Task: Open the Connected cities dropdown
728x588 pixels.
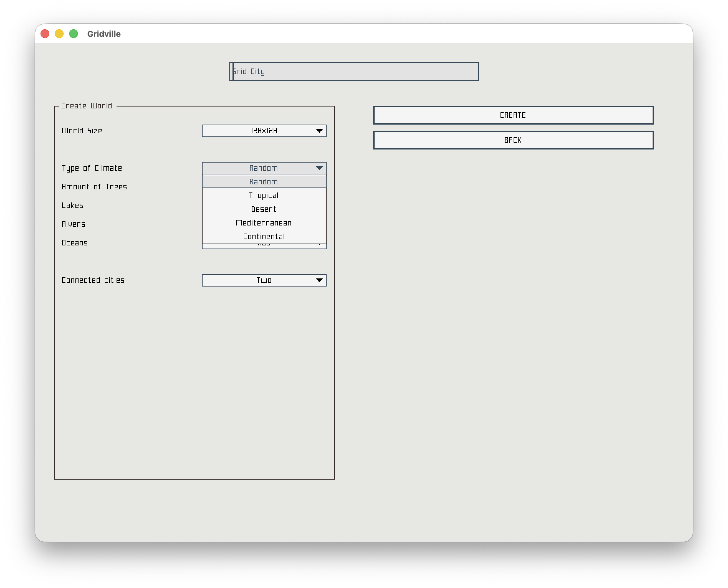Action: 264,280
